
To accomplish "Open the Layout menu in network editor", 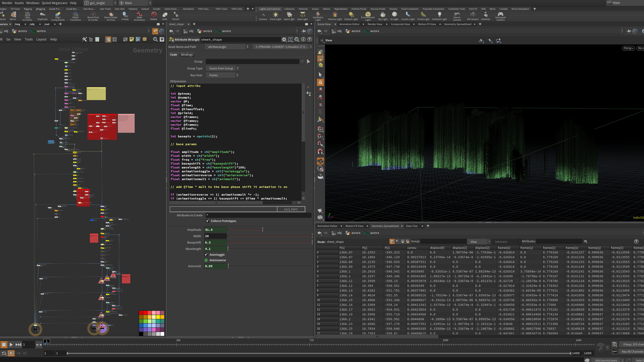I will [41, 39].
